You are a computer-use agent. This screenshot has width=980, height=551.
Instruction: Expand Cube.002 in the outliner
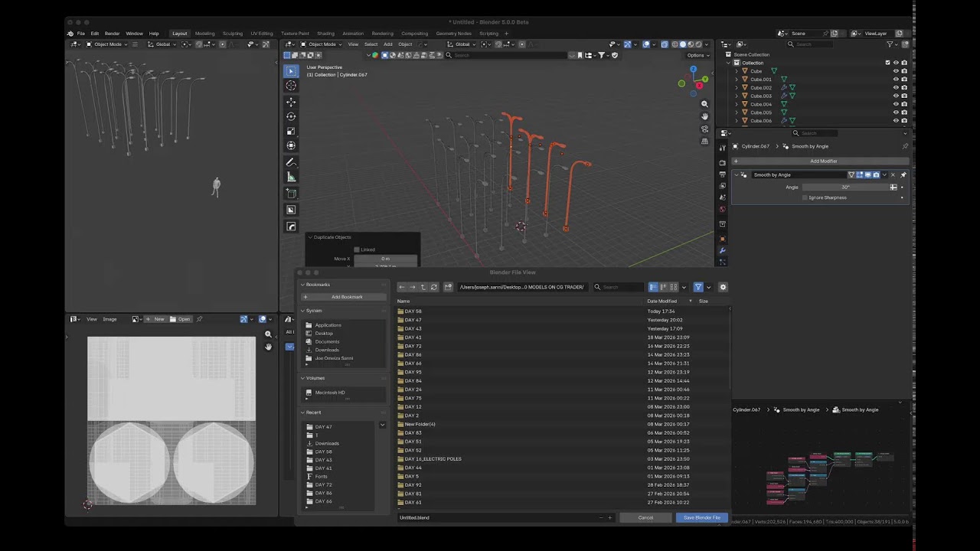coord(737,88)
